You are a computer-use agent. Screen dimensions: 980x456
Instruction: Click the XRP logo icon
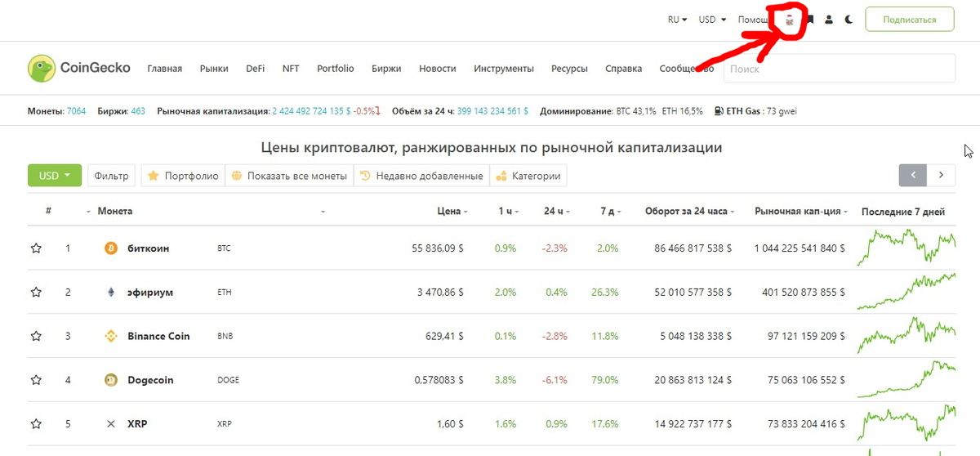(x=111, y=424)
